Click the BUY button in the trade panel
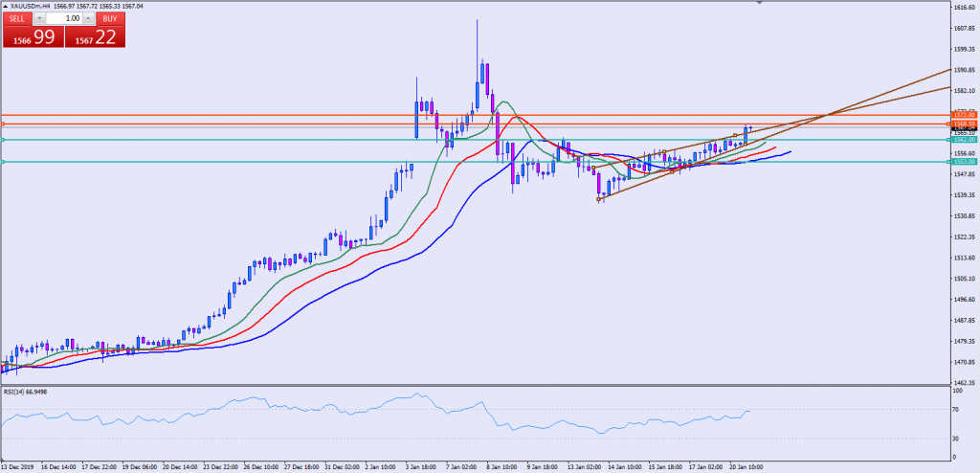Screen dimensions: 980x473 click(111, 19)
